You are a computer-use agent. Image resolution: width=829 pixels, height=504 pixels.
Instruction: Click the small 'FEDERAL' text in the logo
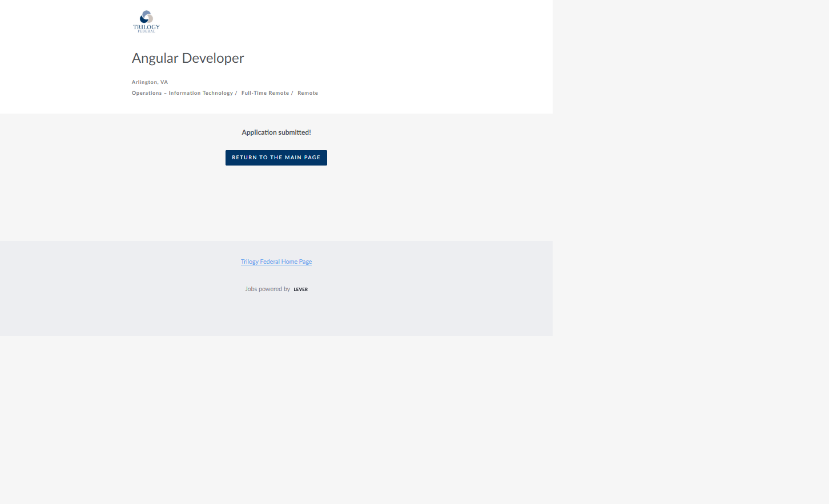pyautogui.click(x=146, y=31)
